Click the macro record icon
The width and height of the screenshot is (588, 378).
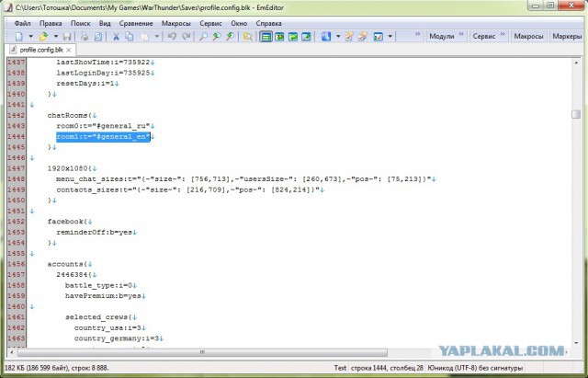[x=349, y=37]
